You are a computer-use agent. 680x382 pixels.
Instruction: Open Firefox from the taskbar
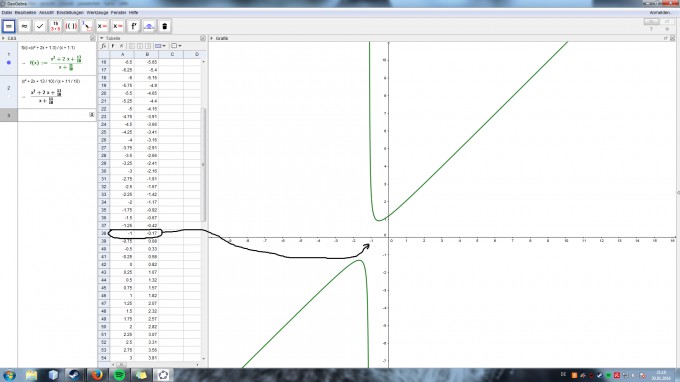click(97, 375)
